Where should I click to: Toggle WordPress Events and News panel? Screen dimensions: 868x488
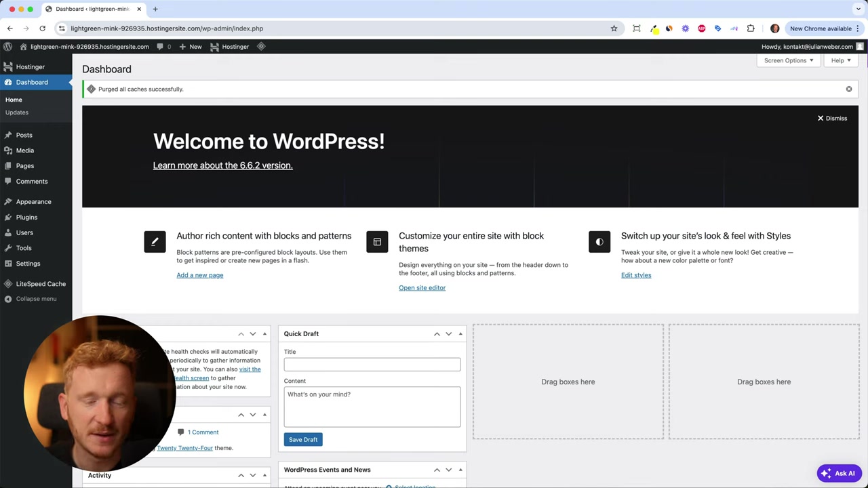click(460, 470)
